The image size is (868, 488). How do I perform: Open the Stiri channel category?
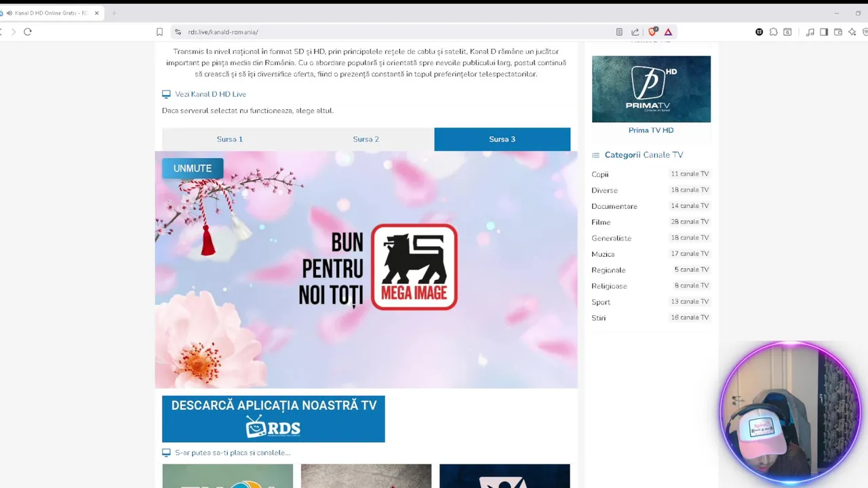click(599, 318)
